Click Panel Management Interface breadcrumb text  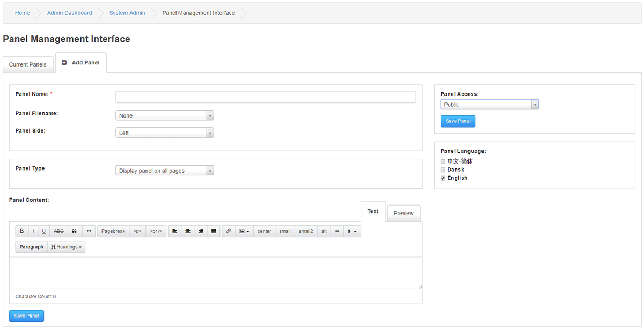199,13
